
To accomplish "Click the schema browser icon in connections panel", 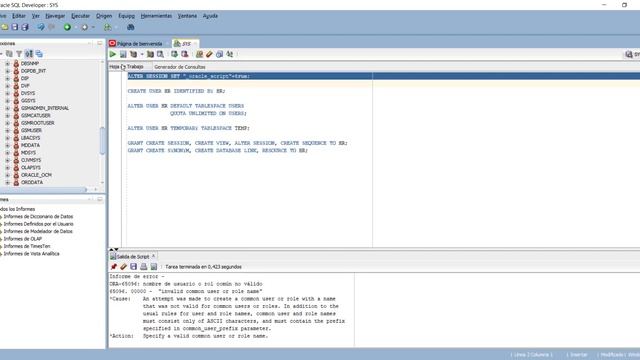I will tap(29, 53).
